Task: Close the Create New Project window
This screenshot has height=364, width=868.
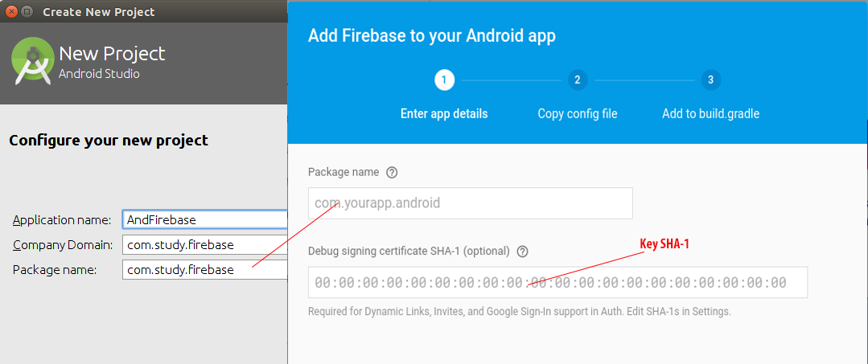Action: pyautogui.click(x=11, y=11)
